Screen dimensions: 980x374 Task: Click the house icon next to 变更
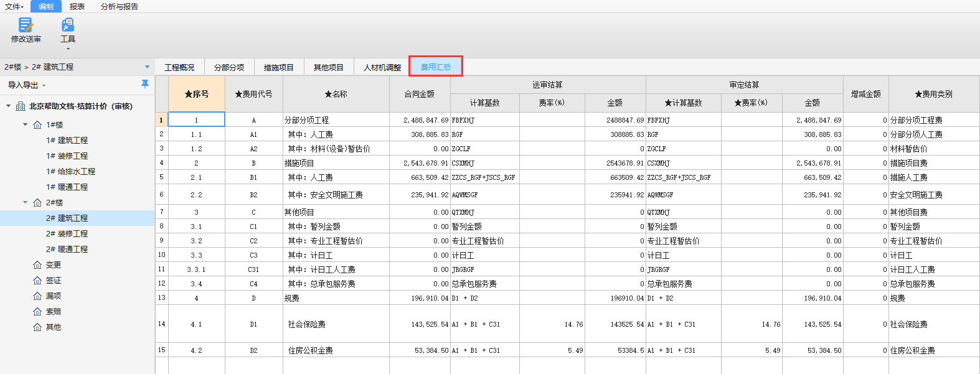point(37,265)
